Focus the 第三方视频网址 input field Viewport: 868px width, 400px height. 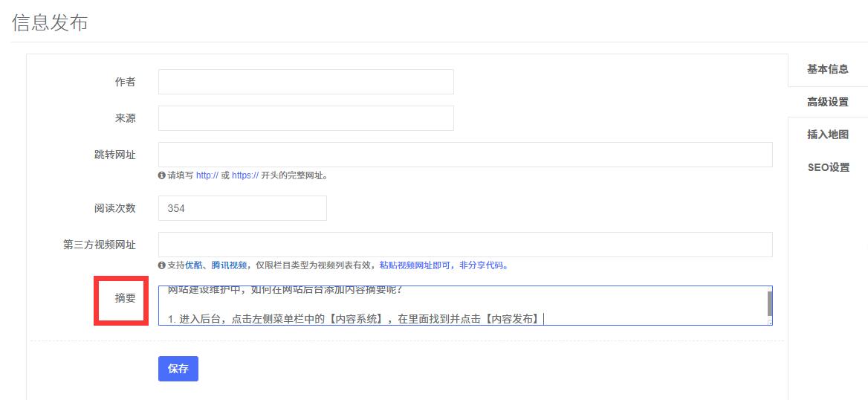pos(465,245)
